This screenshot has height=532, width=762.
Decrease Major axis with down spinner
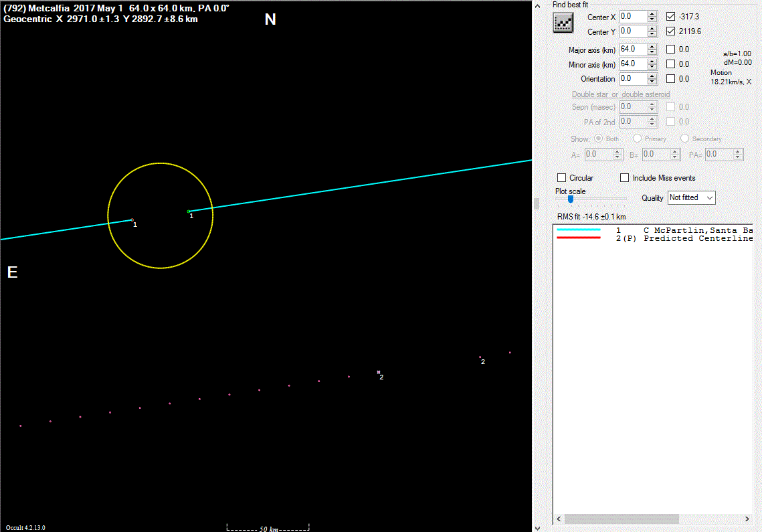click(x=652, y=52)
